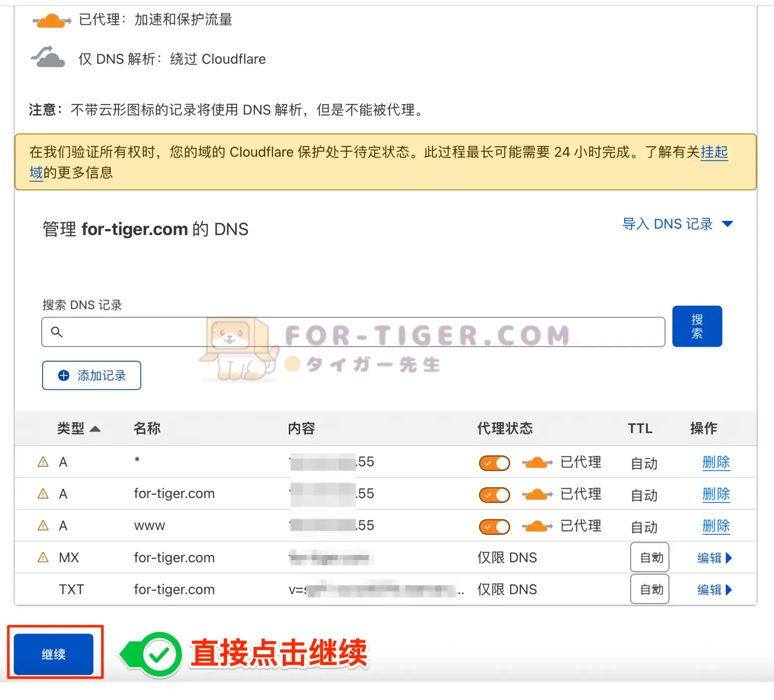The width and height of the screenshot is (774, 700).
Task: Click the 代理状态 column header
Action: click(x=505, y=428)
